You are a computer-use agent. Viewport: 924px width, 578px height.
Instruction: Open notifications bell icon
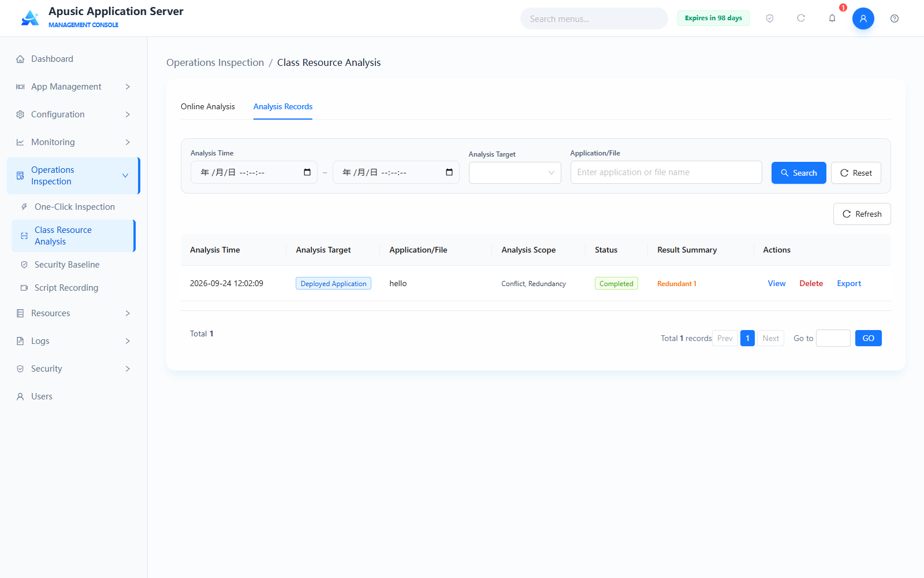pos(832,18)
